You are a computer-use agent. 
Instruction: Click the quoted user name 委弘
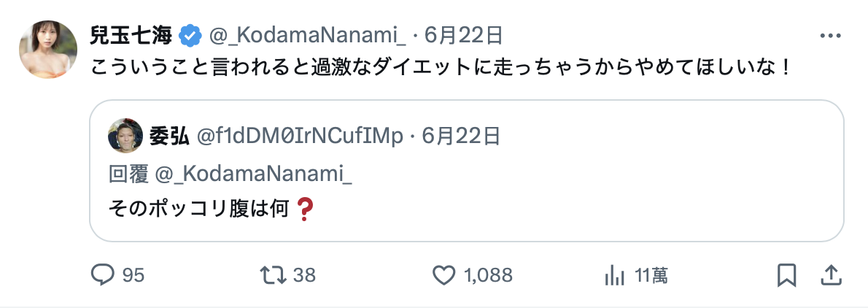[169, 135]
